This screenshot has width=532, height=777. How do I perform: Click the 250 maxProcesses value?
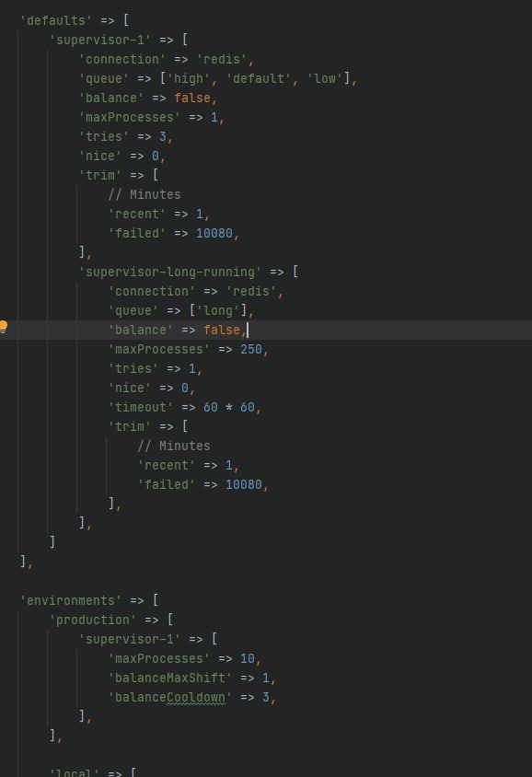251,349
